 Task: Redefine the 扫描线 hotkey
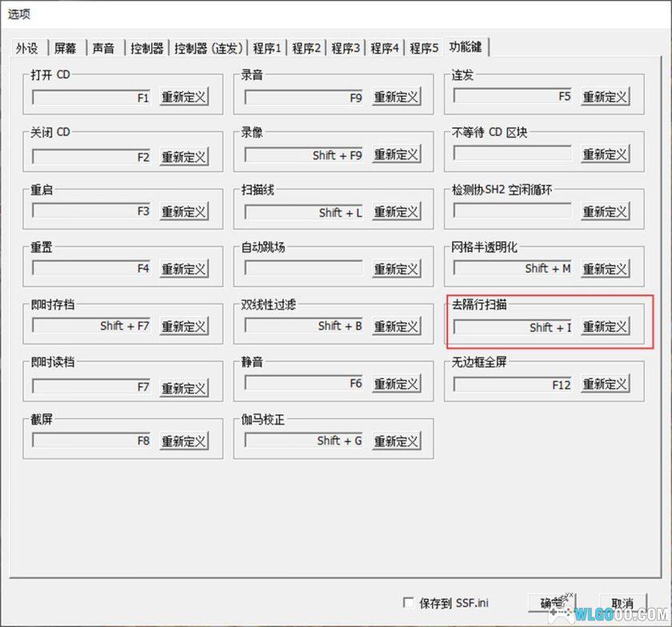(397, 212)
